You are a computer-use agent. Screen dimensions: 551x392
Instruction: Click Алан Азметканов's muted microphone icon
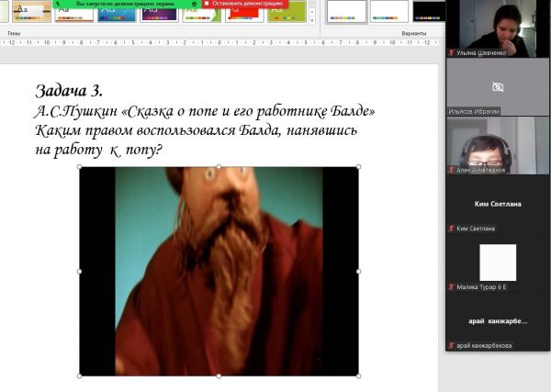450,169
